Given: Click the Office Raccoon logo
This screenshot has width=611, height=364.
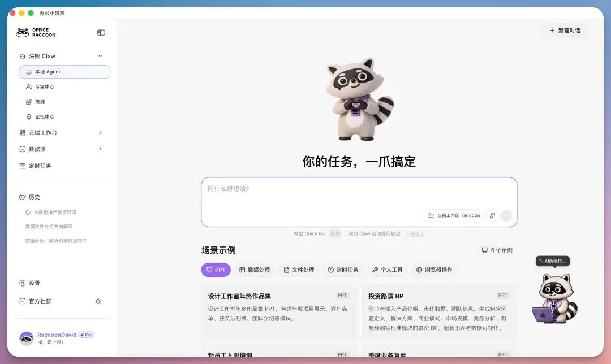Looking at the screenshot, I should 36,32.
